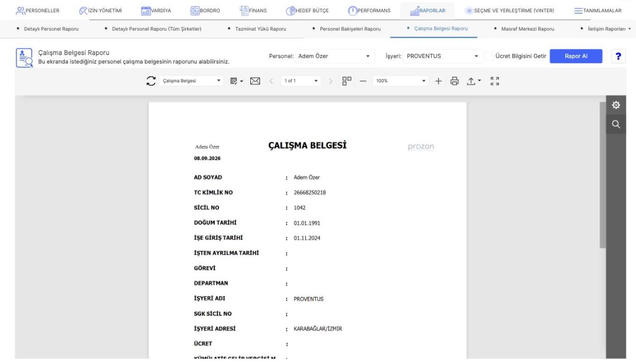The width and height of the screenshot is (636, 364).
Task: Send the report via envelope icon
Action: point(255,81)
